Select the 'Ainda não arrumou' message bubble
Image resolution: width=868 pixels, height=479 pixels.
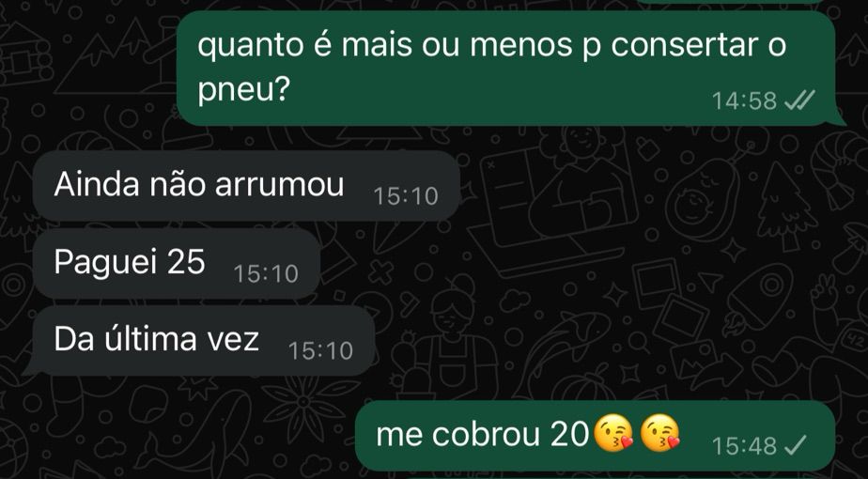(x=246, y=186)
